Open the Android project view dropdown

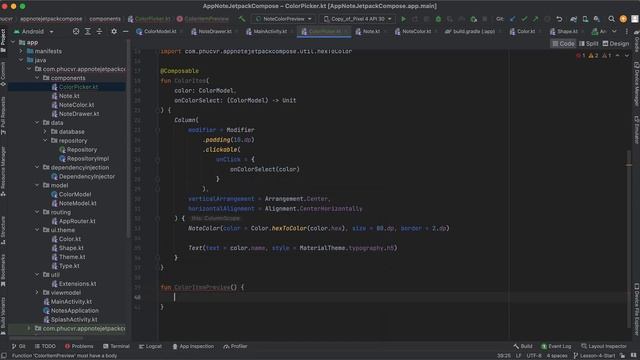pyautogui.click(x=33, y=31)
